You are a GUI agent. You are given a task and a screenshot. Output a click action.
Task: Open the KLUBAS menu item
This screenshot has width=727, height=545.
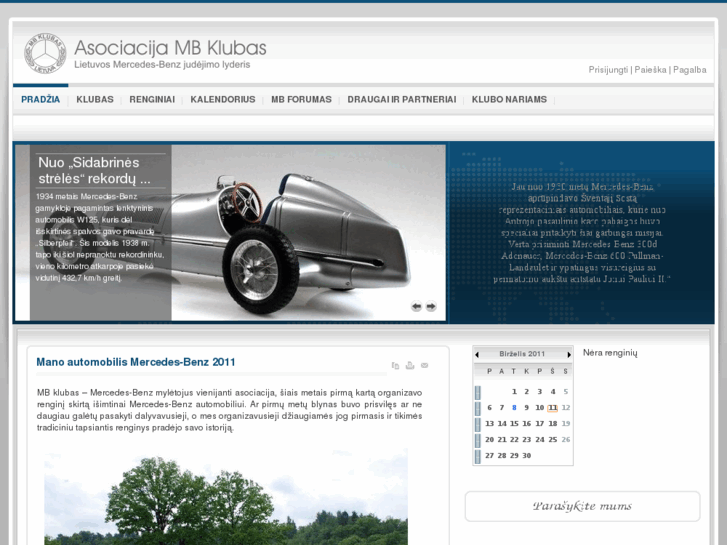95,99
